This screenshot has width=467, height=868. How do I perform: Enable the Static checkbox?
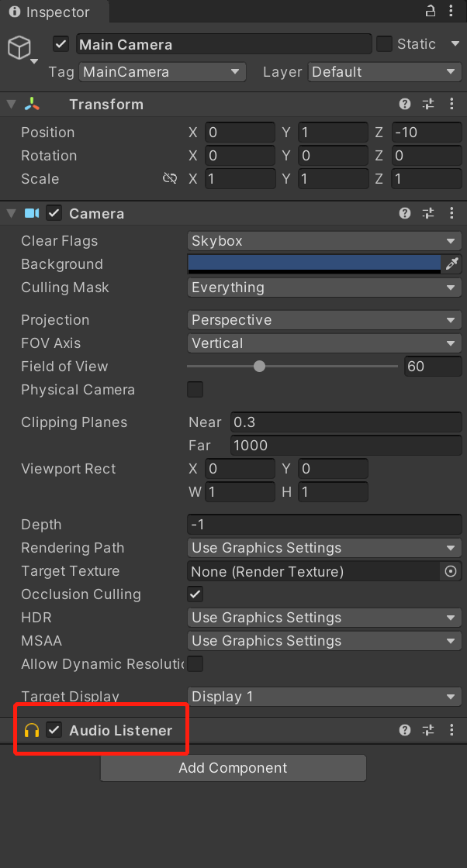(x=384, y=44)
